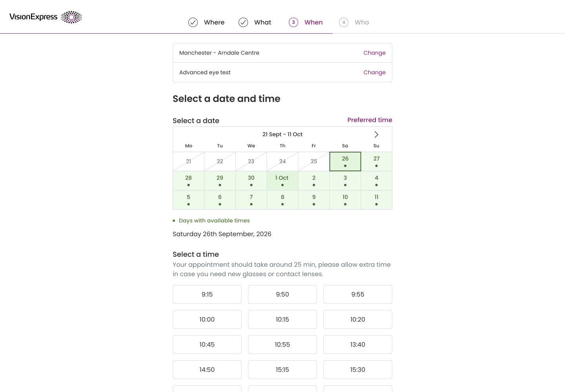This screenshot has height=392, width=565.
Task: Choose Thursday 8 in the calendar
Action: pos(282,200)
